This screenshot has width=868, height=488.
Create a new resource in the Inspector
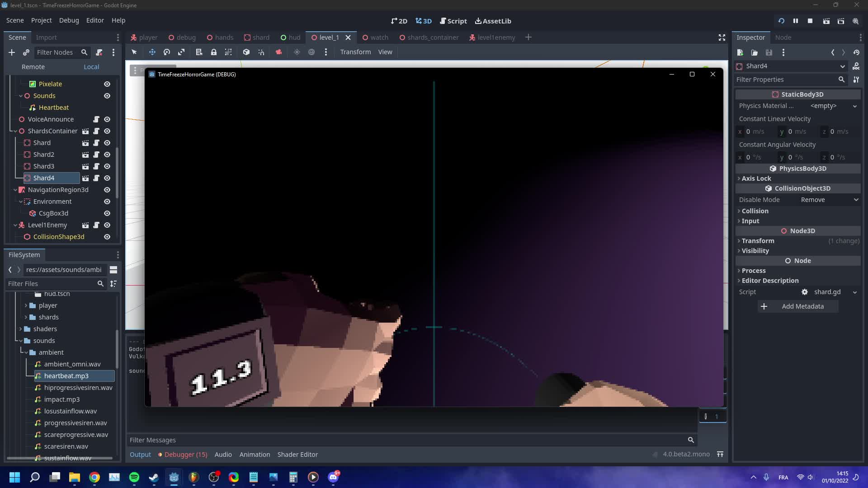tap(740, 52)
